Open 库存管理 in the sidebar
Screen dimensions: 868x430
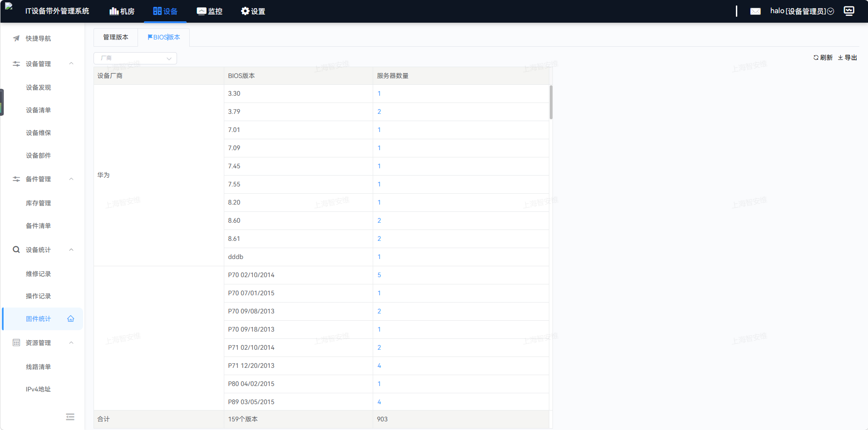coord(39,203)
